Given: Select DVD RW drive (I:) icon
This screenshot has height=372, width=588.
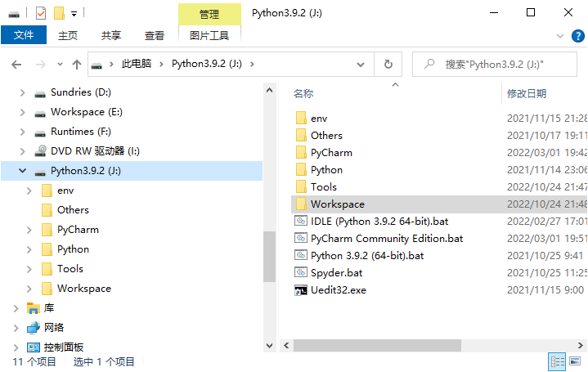Looking at the screenshot, I should (40, 151).
